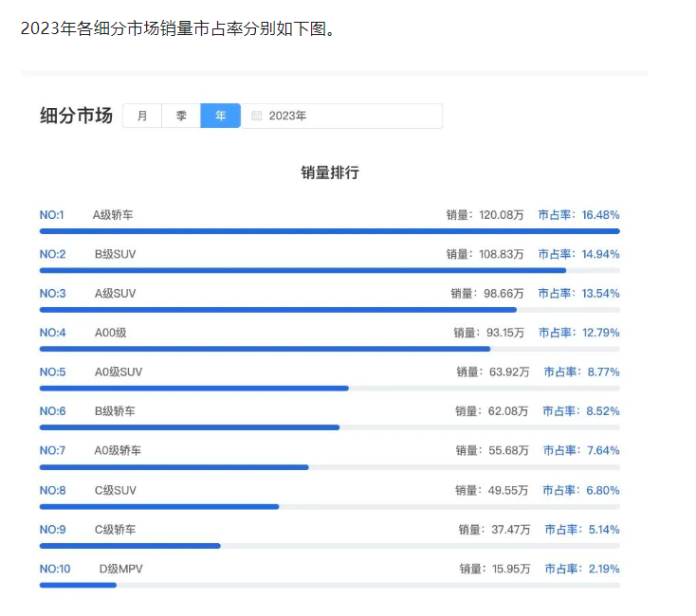Screen dimensions: 696x616
Task: Open the 2023年 date picker field
Action: (x=341, y=116)
